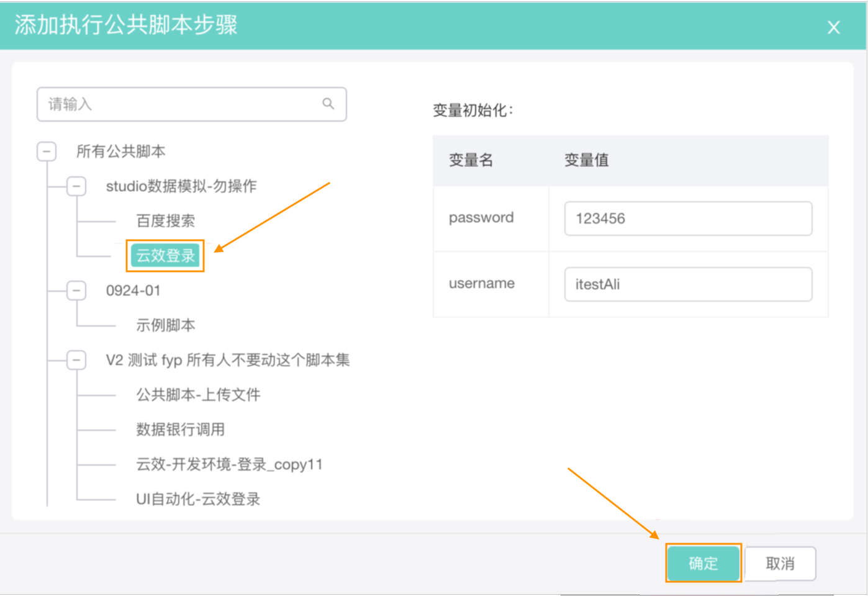Close the dialog with the X icon

click(x=833, y=27)
